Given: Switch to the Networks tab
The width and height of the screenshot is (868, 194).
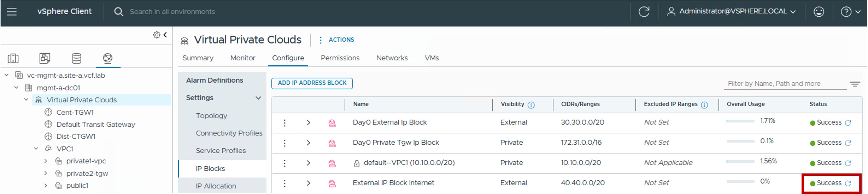Looking at the screenshot, I should [392, 58].
